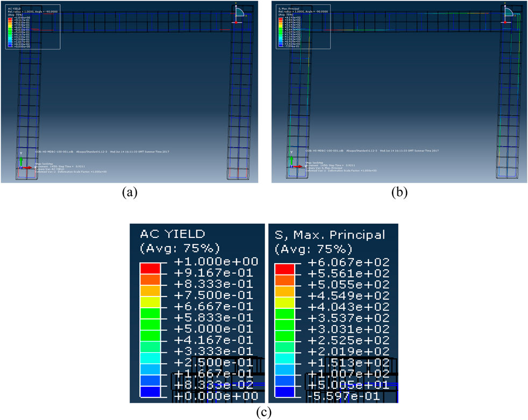Viewport: 528px width, 420px height.
Task: Click the ODB title line in panel (a)
Action: [102, 151]
